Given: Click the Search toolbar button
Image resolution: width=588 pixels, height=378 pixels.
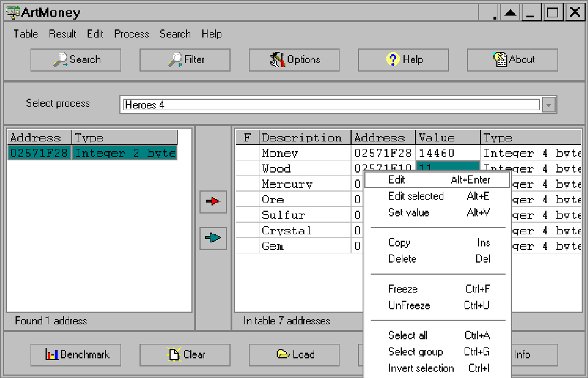Looking at the screenshot, I should point(76,59).
